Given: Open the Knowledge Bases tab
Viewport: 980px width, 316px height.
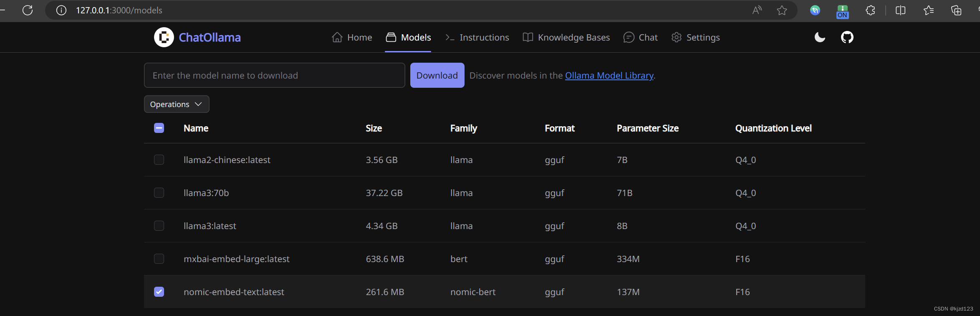Looking at the screenshot, I should (x=566, y=37).
